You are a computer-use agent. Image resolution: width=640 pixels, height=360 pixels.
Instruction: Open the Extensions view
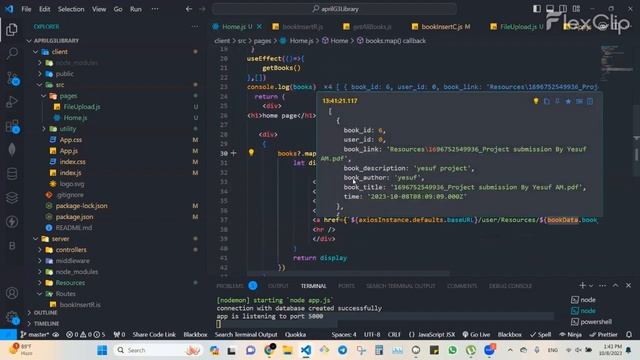click(x=12, y=126)
